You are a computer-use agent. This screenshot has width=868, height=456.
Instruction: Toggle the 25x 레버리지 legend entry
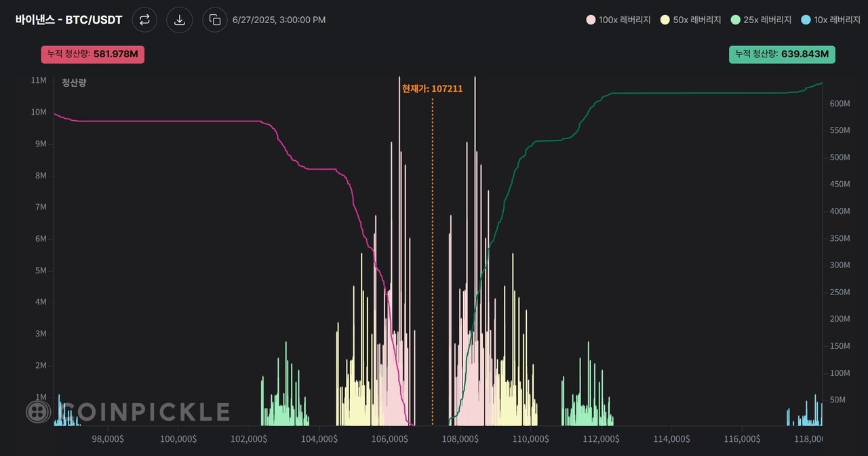point(762,20)
